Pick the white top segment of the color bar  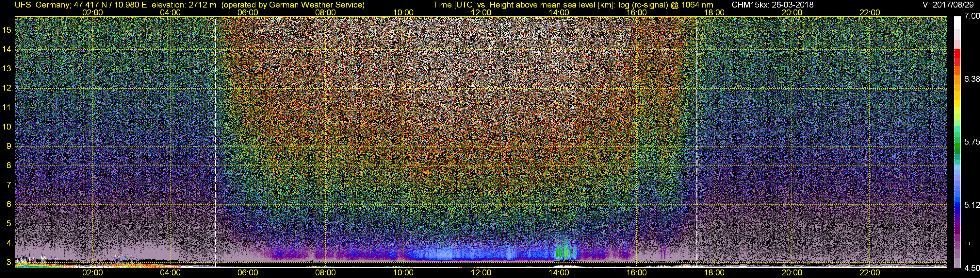(x=957, y=23)
